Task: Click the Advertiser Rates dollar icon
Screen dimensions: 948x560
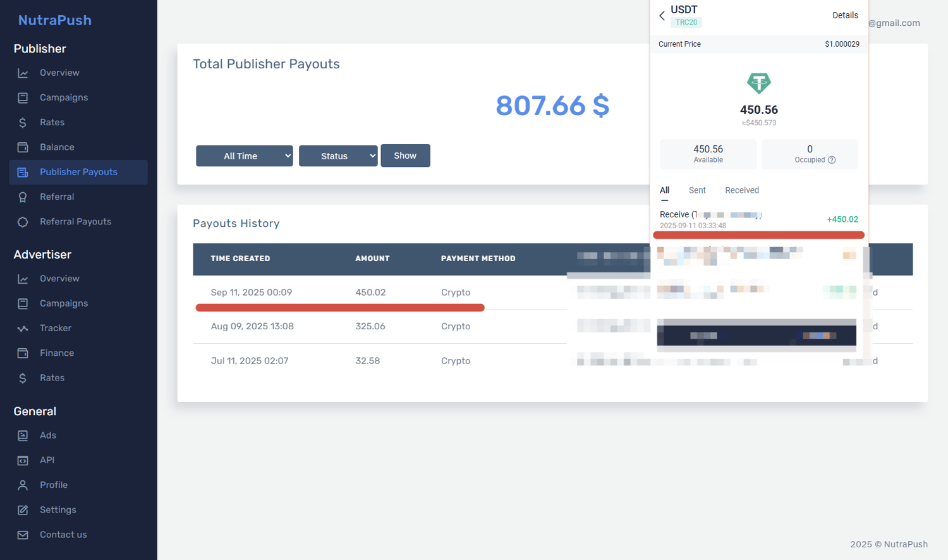Action: [23, 378]
